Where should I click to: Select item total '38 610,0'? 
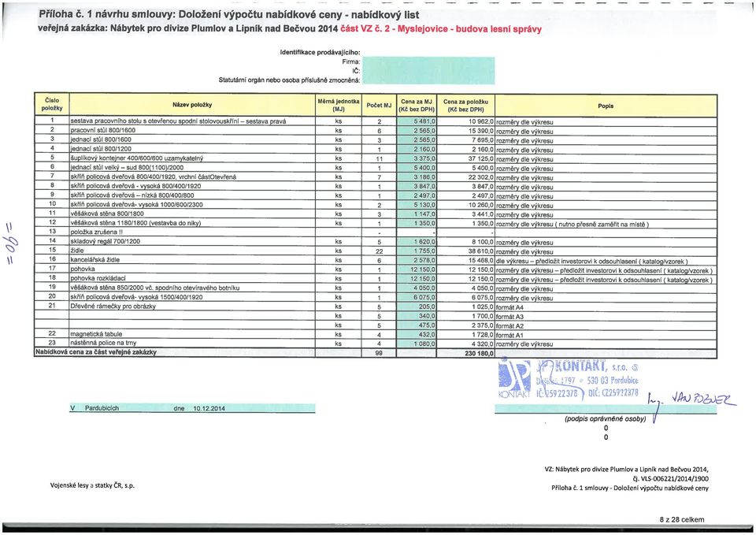tap(480, 251)
